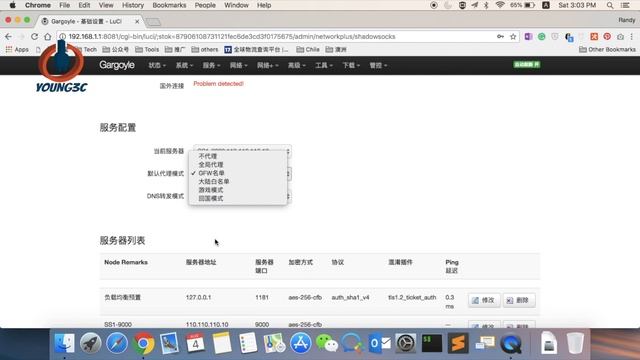Screen dimensions: 640x360
Task: Expand the 高级 menu in Gargoyle navbar
Action: pyautogui.click(x=297, y=65)
